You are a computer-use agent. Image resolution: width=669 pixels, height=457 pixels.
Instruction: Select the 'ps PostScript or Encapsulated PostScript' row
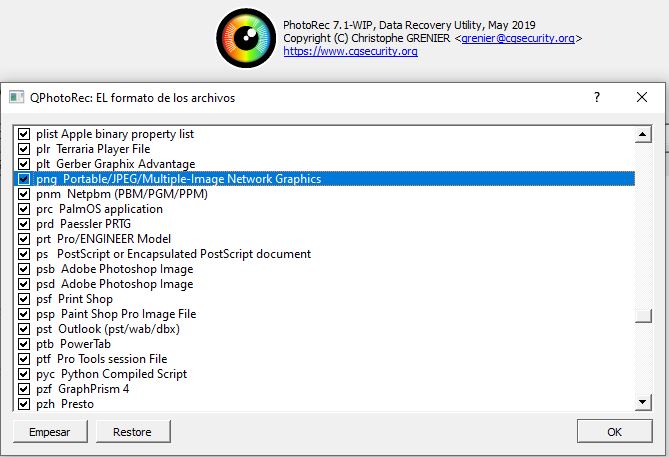click(x=324, y=254)
